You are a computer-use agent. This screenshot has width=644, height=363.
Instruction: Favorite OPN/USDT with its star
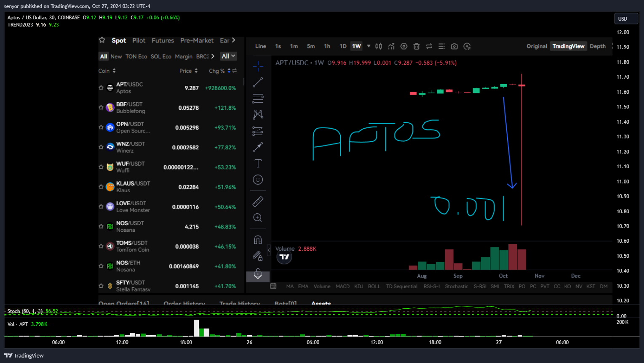pyautogui.click(x=101, y=127)
